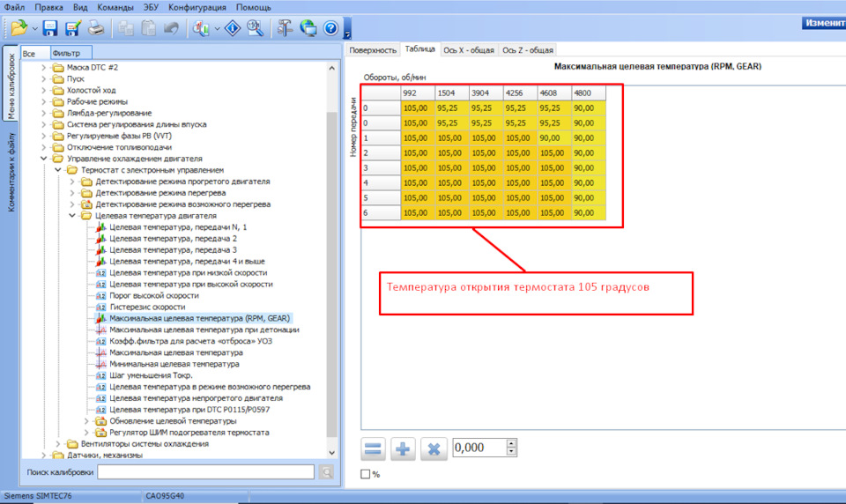Click the open file folder icon
846x504 pixels.
pos(18,28)
